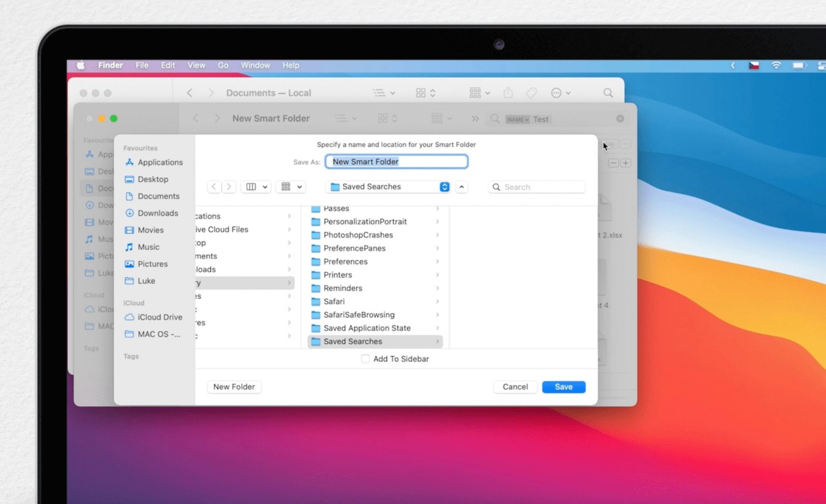Viewport: 826px width, 504px height.
Task: Click the magnifier icon in Documents window
Action: [x=608, y=93]
